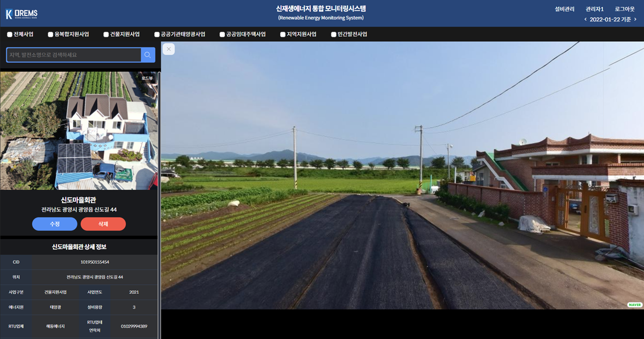The height and width of the screenshot is (339, 644).
Task: Click the NAVER badge on street view
Action: tap(634, 305)
